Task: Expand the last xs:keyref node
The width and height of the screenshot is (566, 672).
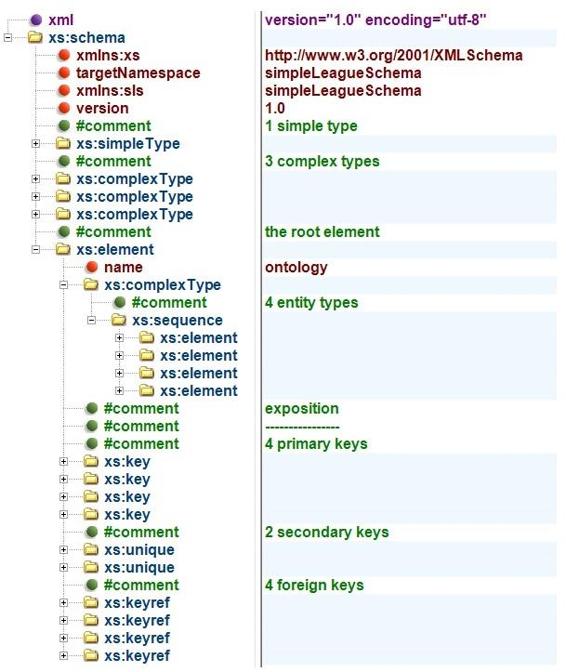Action: 63,656
